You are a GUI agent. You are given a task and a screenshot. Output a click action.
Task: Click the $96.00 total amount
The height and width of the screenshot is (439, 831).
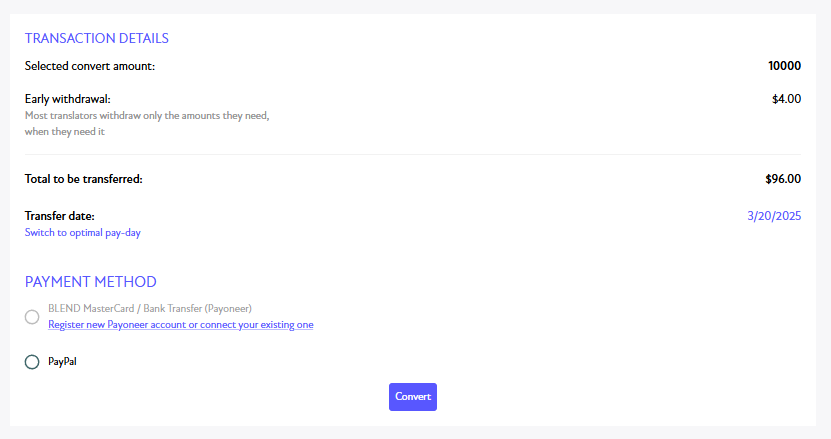[x=783, y=179]
